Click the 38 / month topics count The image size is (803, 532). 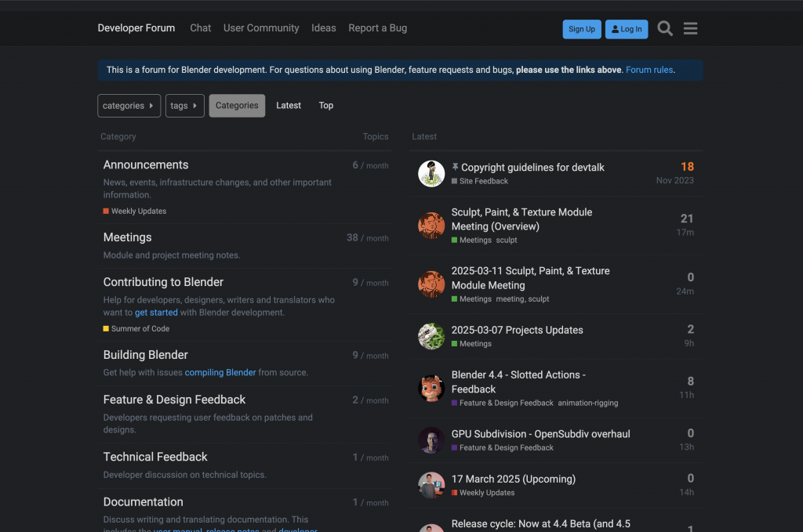367,238
